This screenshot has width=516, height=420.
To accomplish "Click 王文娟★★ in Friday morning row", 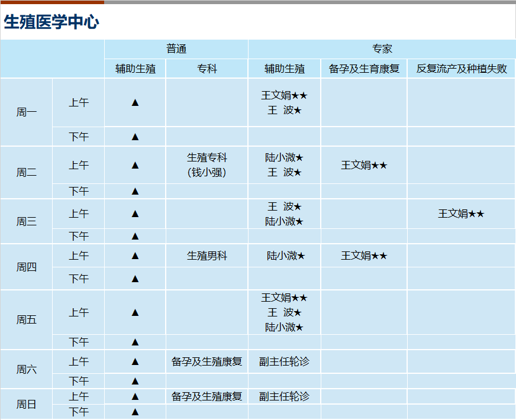I will [284, 298].
